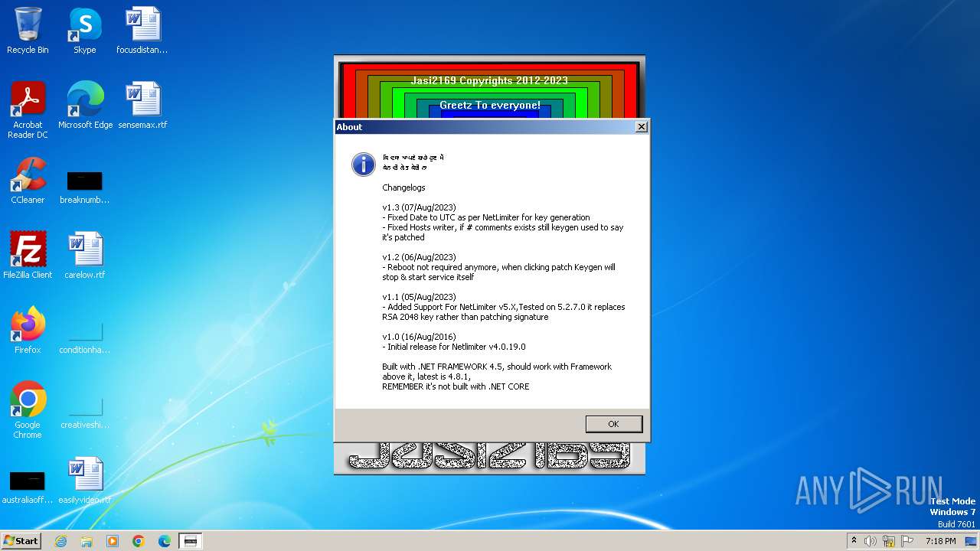Select the creativeshi... desktop file
This screenshot has width=980, height=551.
tap(84, 412)
